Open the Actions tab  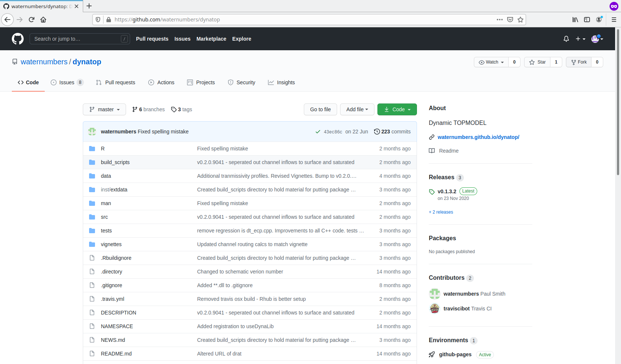[161, 82]
